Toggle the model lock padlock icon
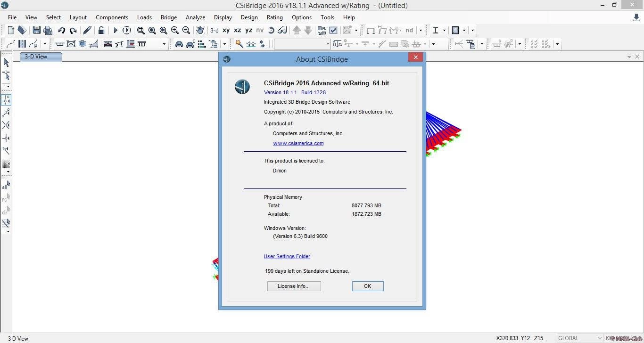The width and height of the screenshot is (644, 343). point(101,30)
